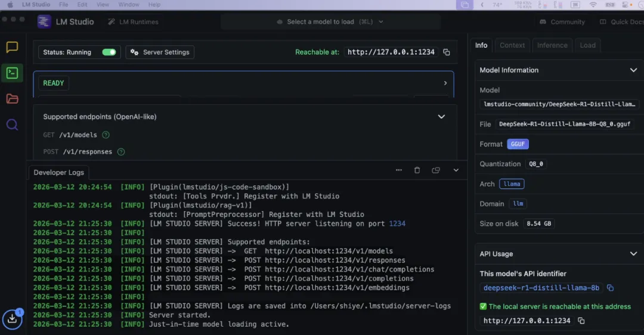Open the Community link
This screenshot has width=644, height=335.
(562, 22)
